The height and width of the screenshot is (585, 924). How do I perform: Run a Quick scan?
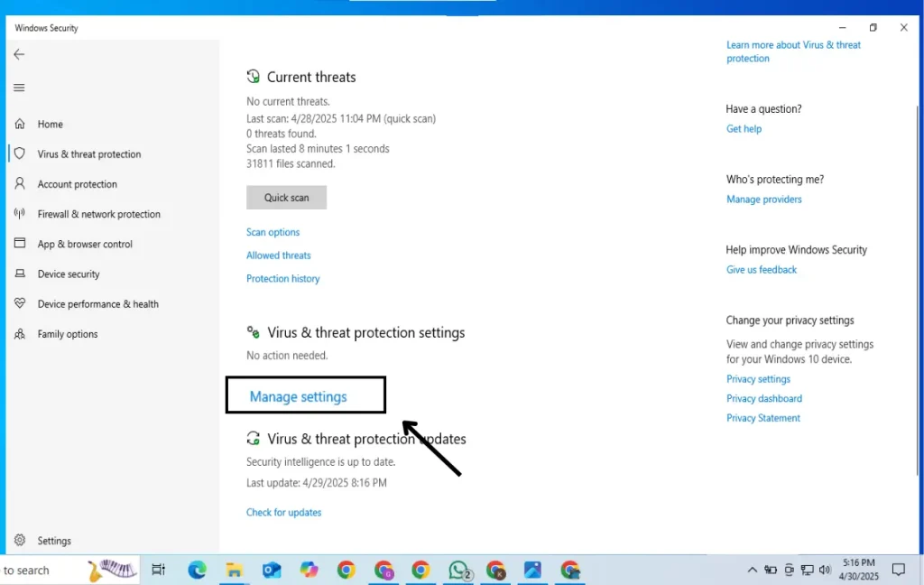[286, 197]
